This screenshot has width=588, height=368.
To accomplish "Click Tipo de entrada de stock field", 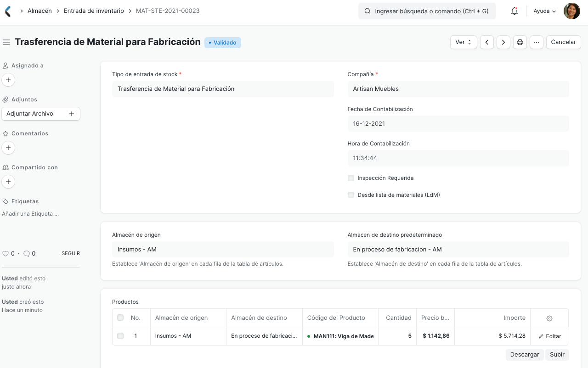I will pyautogui.click(x=223, y=89).
